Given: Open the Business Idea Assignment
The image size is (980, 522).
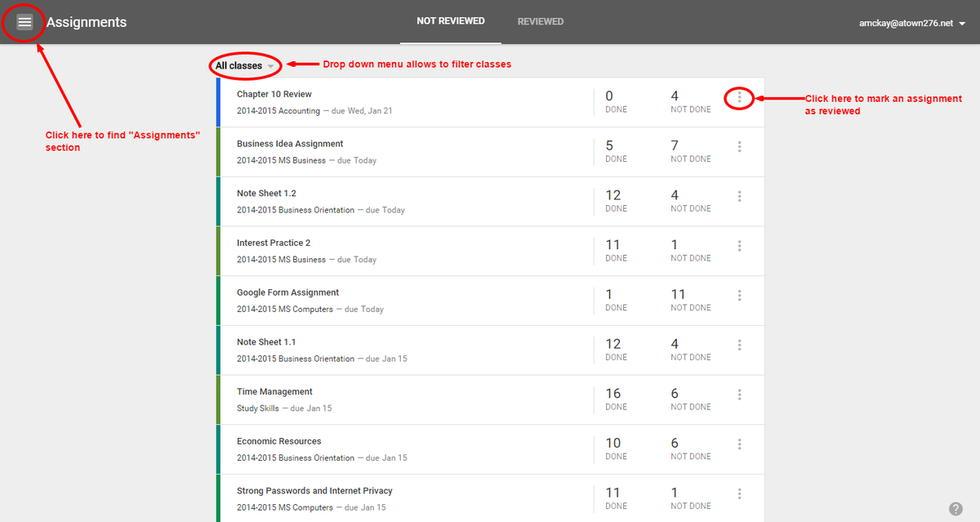Looking at the screenshot, I should click(x=290, y=144).
